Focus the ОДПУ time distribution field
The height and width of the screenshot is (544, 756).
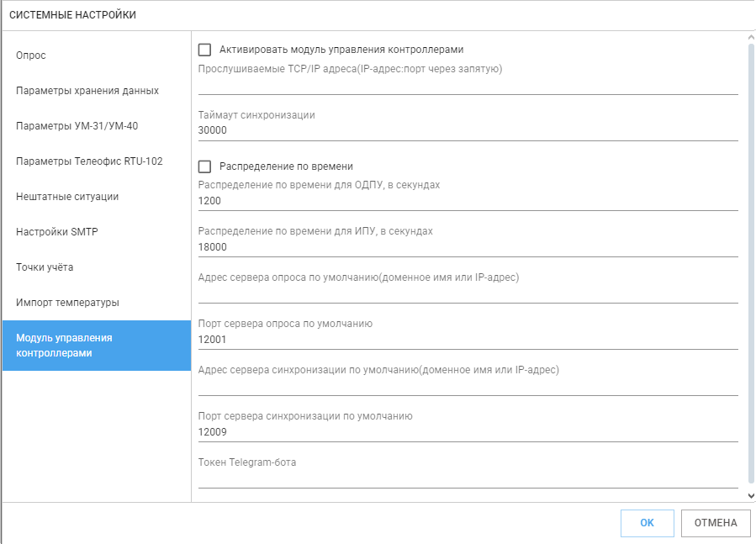coord(468,201)
